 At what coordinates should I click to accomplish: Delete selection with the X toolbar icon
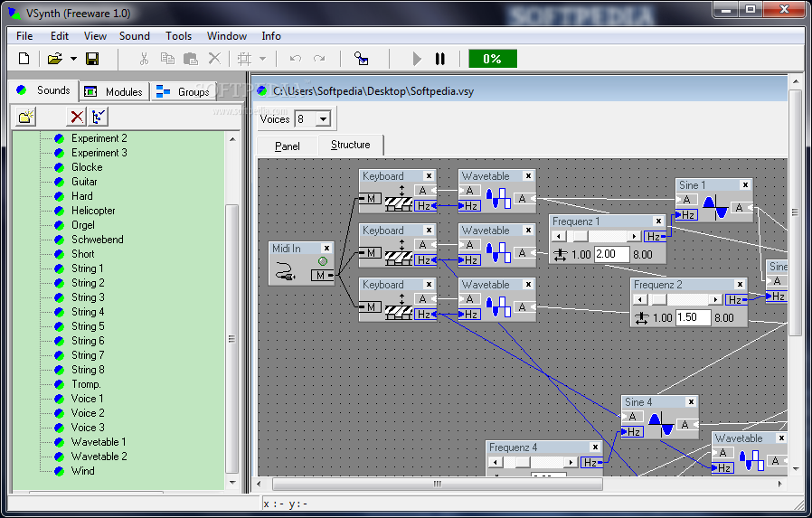[214, 59]
